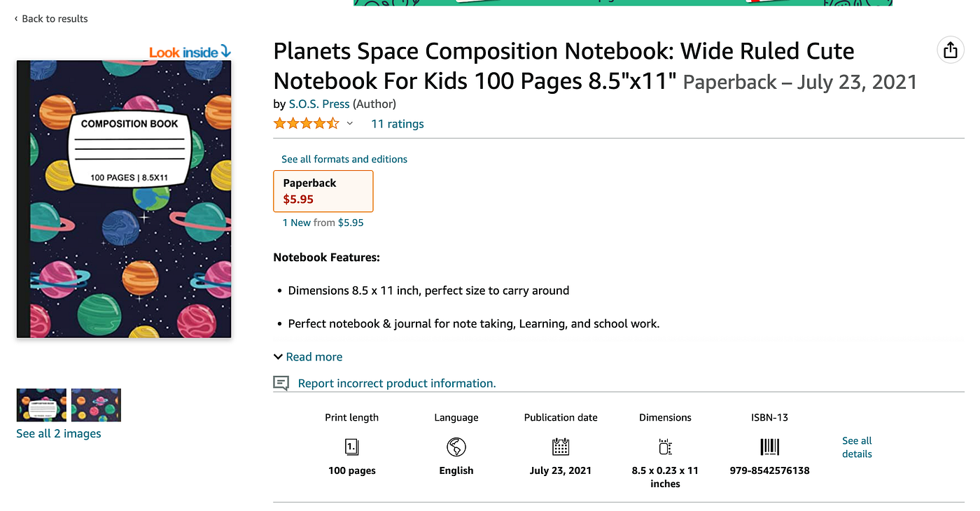Open the ratings breakdown dropdown arrow
Screen dimensions: 980x511
(x=350, y=124)
